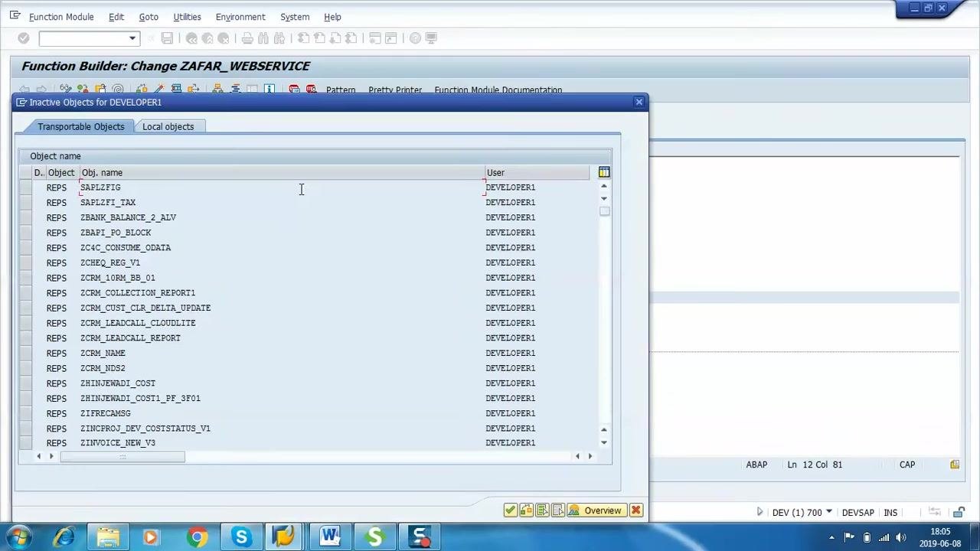Image resolution: width=980 pixels, height=551 pixels.
Task: Select the row marker for ZBANK_BALANCE_2_ALV
Action: click(26, 217)
